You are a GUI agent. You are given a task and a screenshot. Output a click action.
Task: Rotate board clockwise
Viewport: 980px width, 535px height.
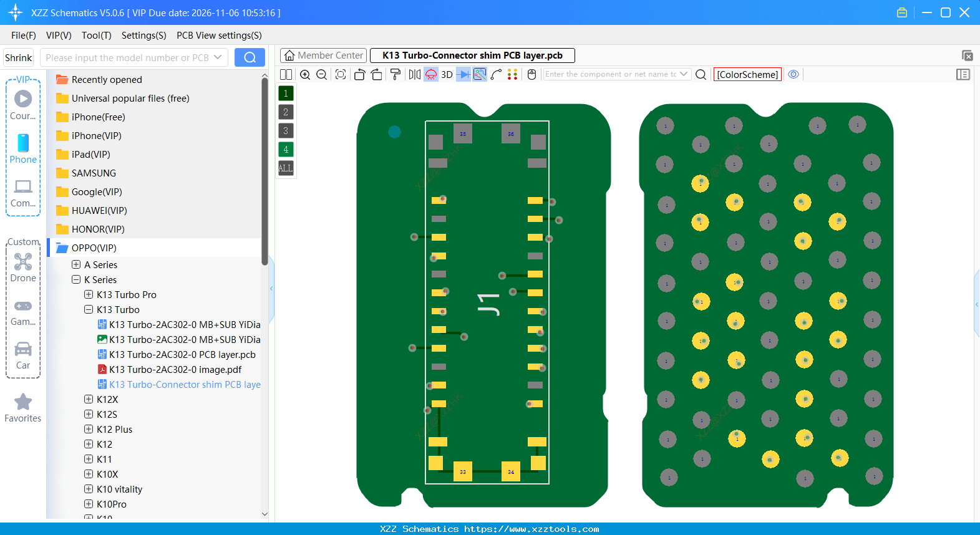point(377,74)
